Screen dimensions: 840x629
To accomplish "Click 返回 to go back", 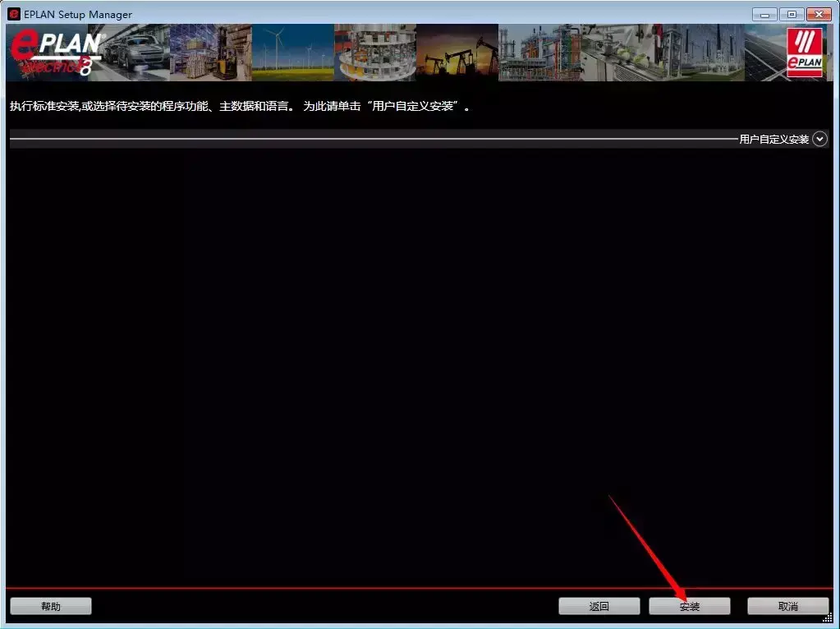I will point(599,605).
